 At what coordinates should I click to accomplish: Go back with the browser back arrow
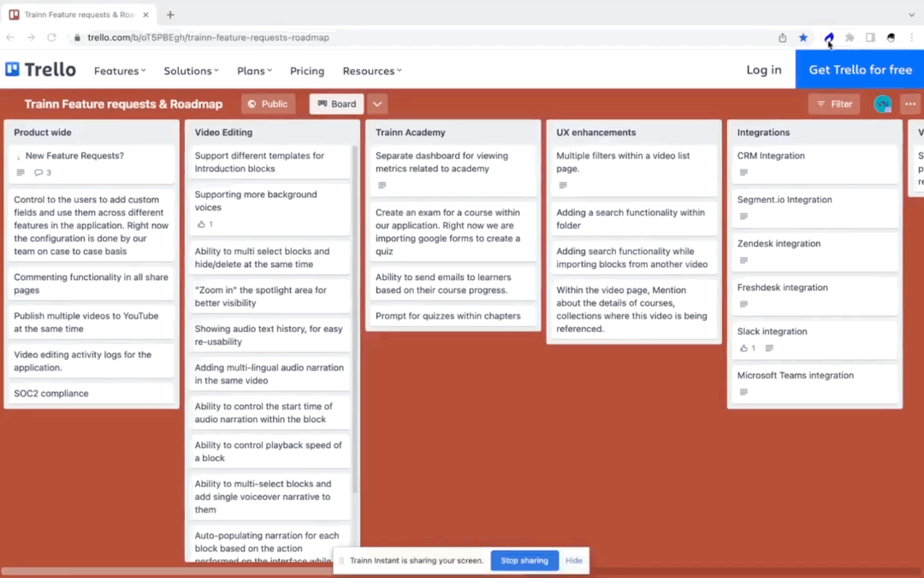pos(10,37)
